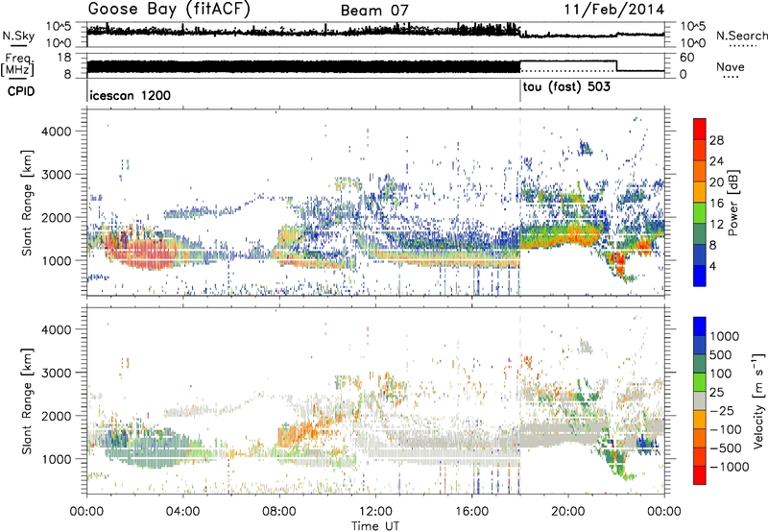The image size is (768, 532).
Task: Click the "N.Search" legend label
Action: (741, 36)
